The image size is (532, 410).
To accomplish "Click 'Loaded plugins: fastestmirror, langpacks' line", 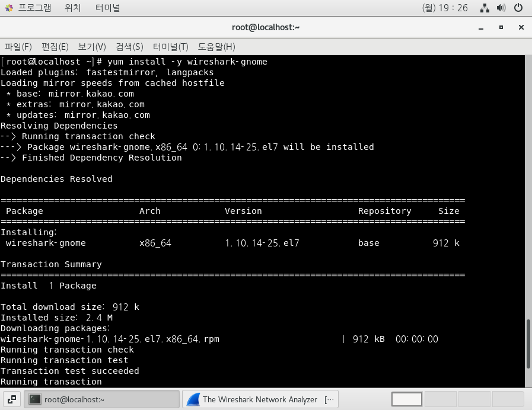I will point(107,72).
